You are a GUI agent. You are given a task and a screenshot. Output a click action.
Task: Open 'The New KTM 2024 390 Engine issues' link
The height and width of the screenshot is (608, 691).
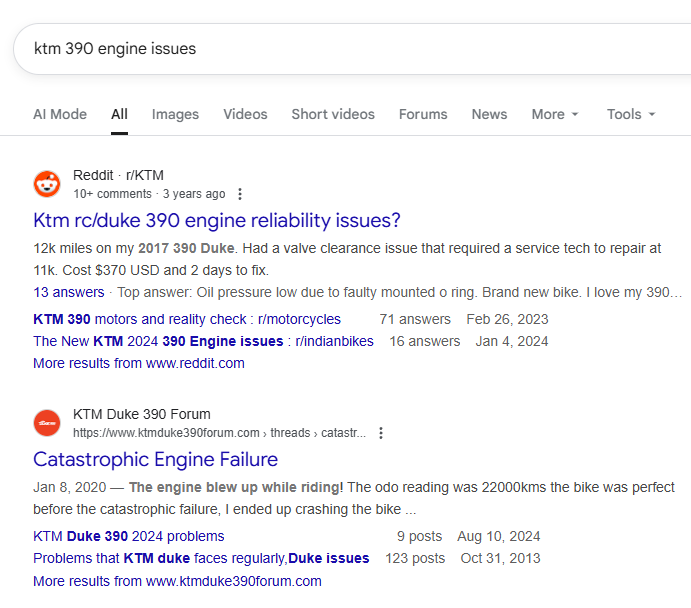(x=203, y=341)
